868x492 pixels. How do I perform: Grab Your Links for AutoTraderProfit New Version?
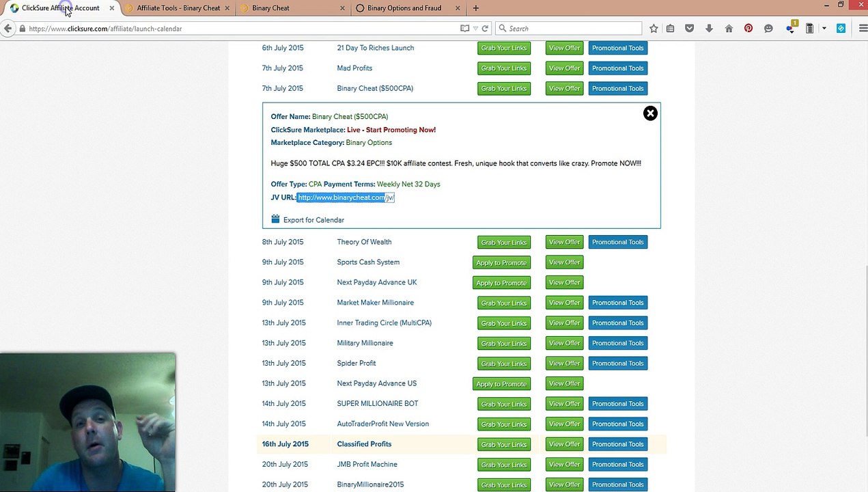tap(504, 424)
